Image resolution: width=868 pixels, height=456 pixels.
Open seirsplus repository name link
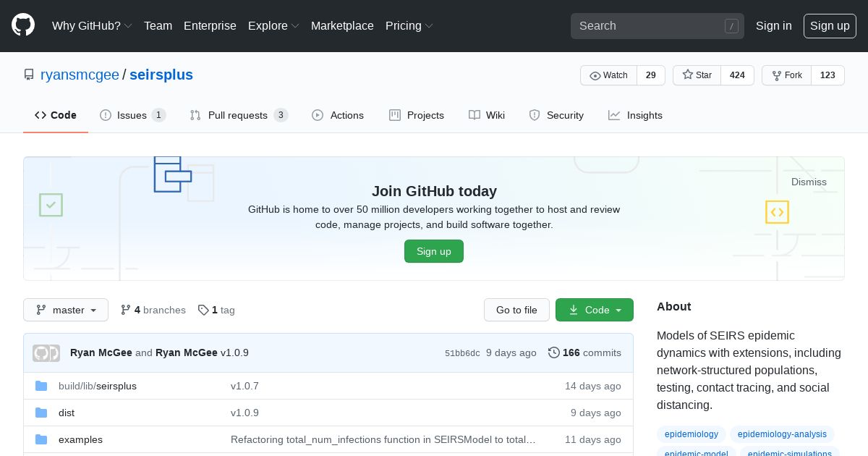(x=161, y=75)
